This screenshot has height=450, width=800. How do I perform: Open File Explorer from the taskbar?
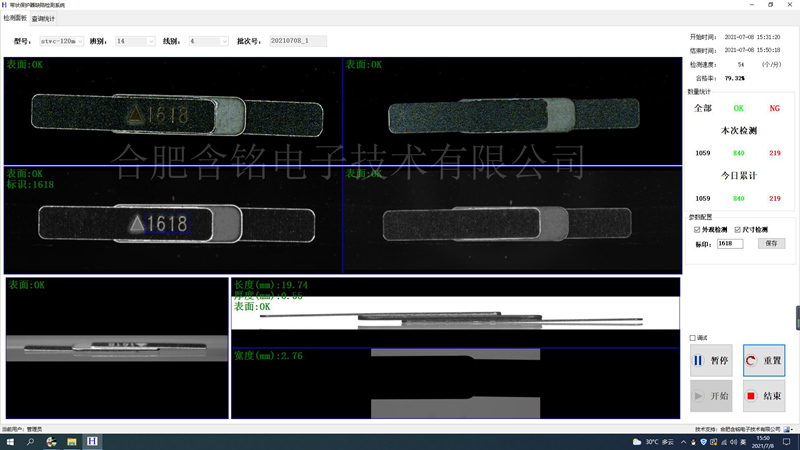point(71,442)
